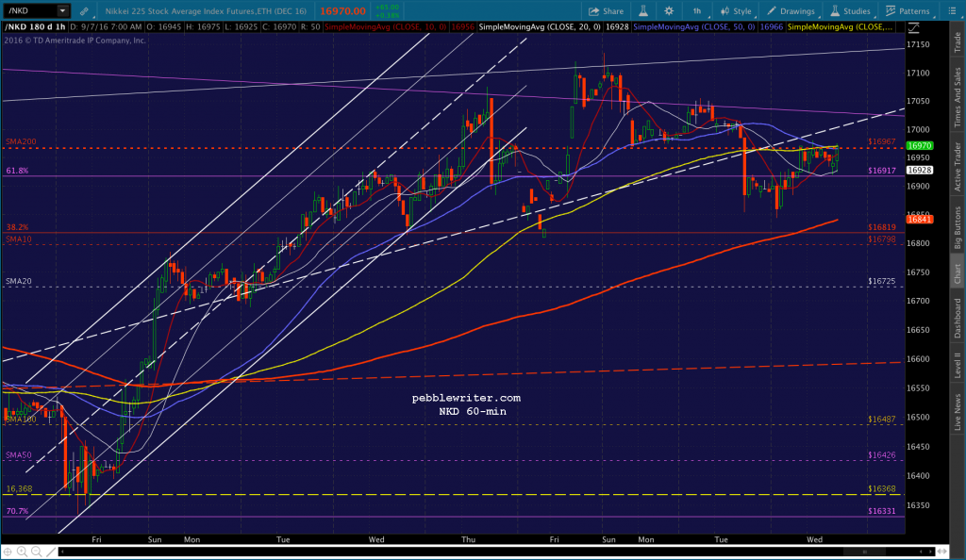Open the flask research tool icon next to Share

[643, 11]
